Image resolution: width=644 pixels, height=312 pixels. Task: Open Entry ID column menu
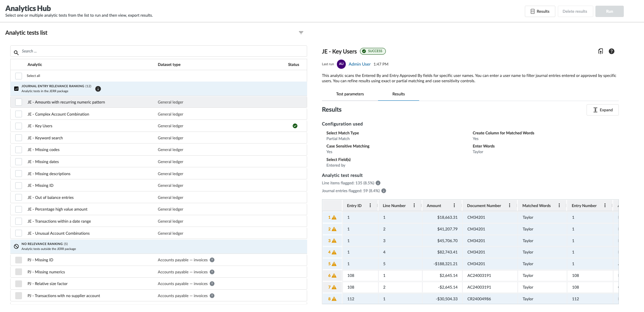370,205
